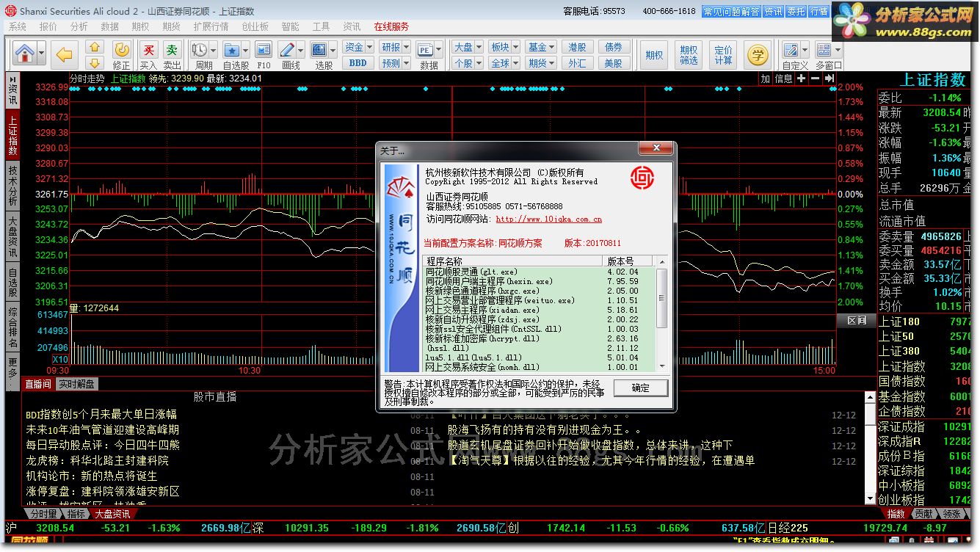Image resolution: width=980 pixels, height=552 pixels.
Task: Click the 委托 button in title bar
Action: (x=796, y=12)
